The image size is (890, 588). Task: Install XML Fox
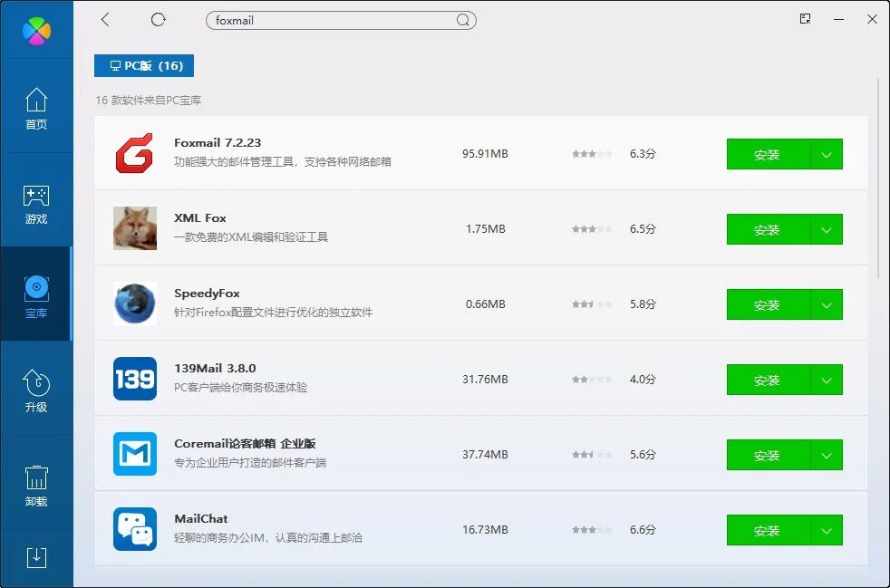point(768,229)
